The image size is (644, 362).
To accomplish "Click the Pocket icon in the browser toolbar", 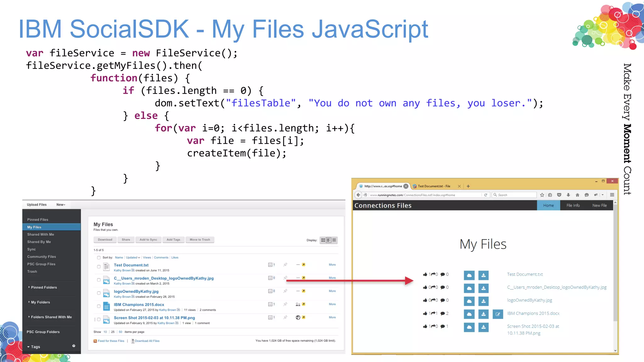I will click(x=559, y=195).
